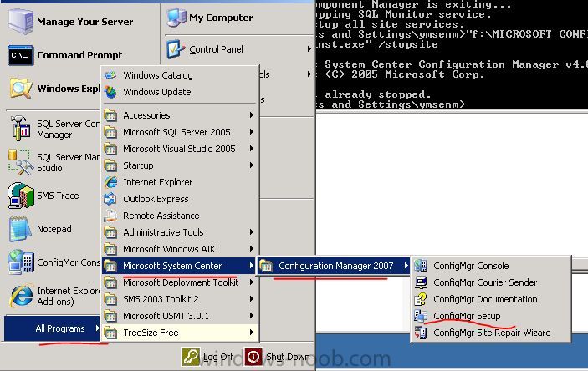Select ConfigMgr Courier Sender entry text

coord(485,282)
